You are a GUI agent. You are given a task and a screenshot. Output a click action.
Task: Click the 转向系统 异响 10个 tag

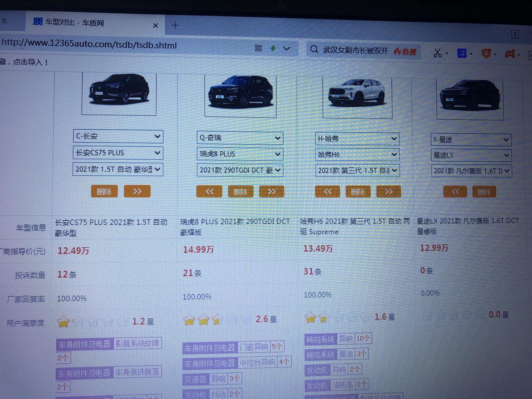point(338,339)
